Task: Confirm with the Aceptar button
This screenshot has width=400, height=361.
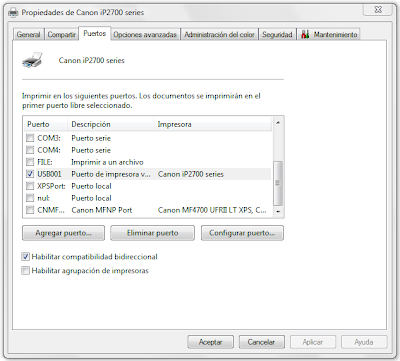Action: (211, 342)
